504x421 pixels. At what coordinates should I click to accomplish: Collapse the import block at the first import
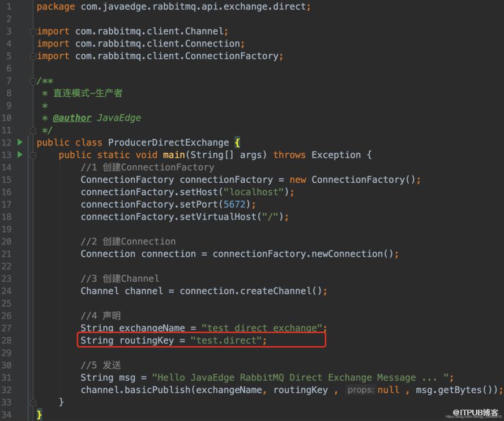pos(32,32)
